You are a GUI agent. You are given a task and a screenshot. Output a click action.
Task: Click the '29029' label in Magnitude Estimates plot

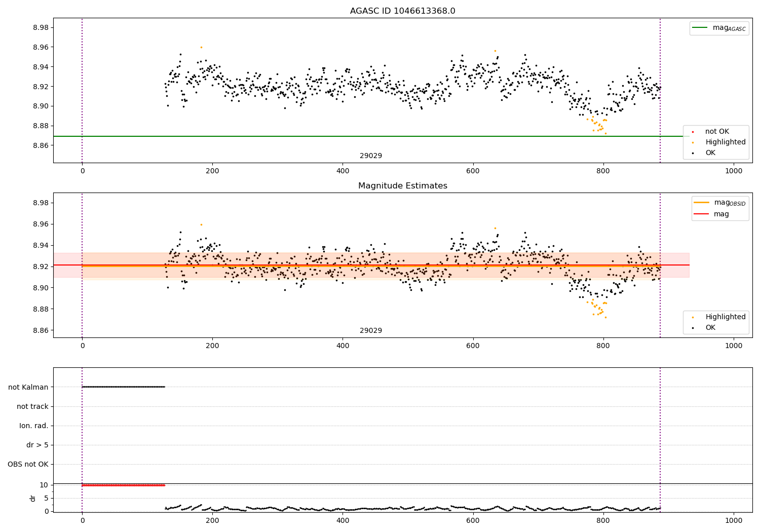click(x=371, y=331)
